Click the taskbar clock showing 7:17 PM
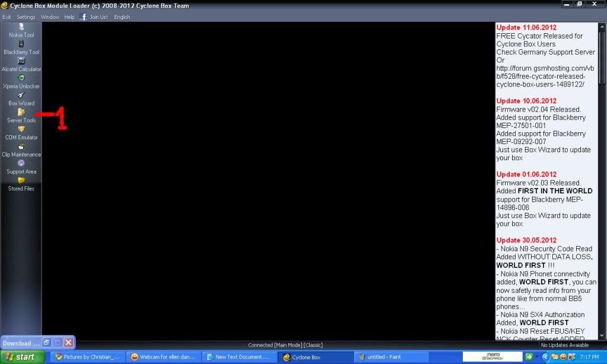 (590, 357)
